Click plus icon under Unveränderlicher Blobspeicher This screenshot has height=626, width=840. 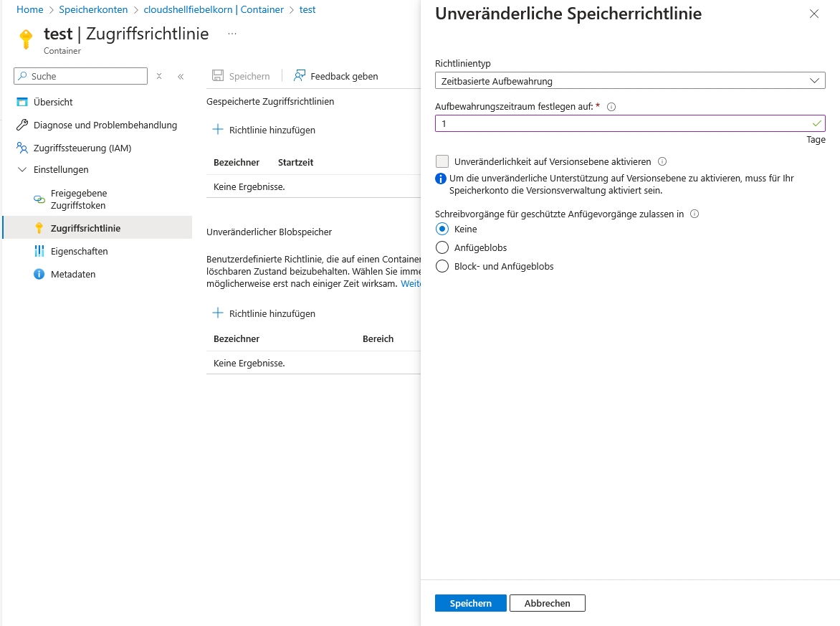point(218,313)
